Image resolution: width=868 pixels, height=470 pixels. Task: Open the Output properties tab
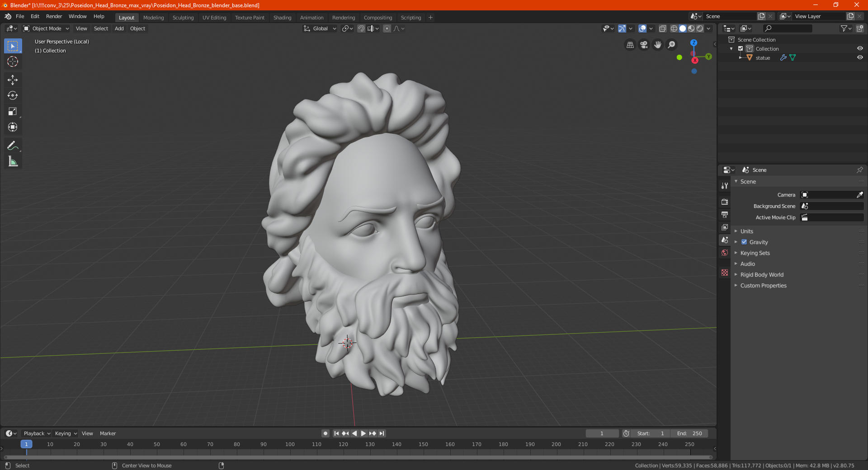[725, 214]
